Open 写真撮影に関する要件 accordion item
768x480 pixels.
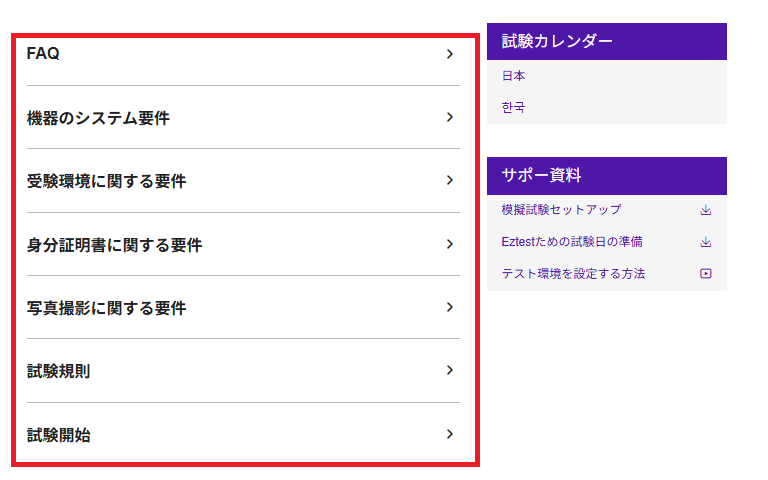(106, 308)
